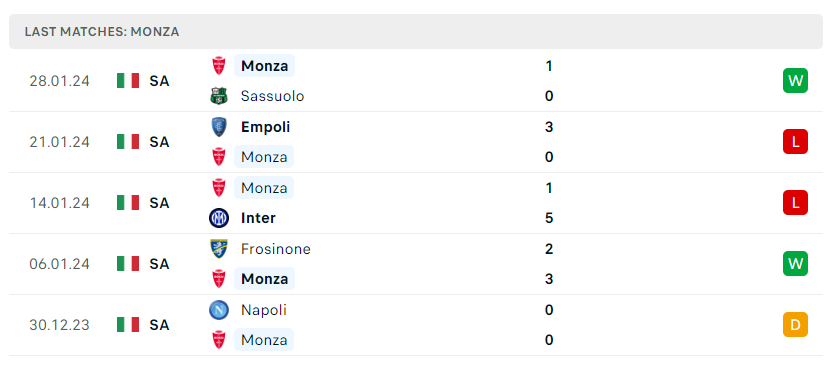Screen dimensions: 830x367
Task: Open the Frosinone team name link
Action: point(276,249)
